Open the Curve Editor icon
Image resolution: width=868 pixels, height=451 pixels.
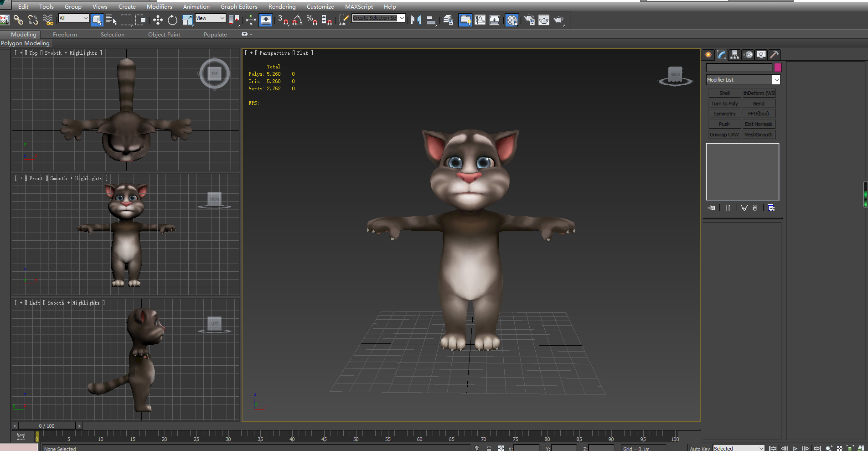[480, 20]
